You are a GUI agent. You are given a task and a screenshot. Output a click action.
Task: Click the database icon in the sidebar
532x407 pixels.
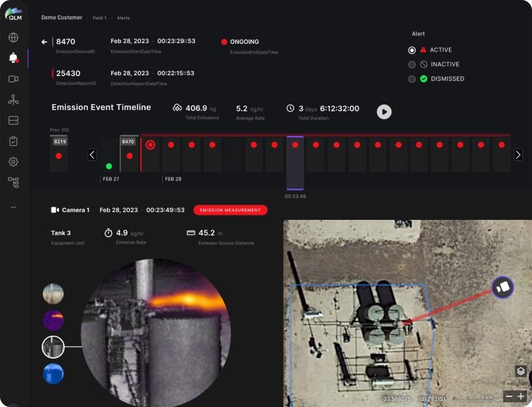[14, 120]
